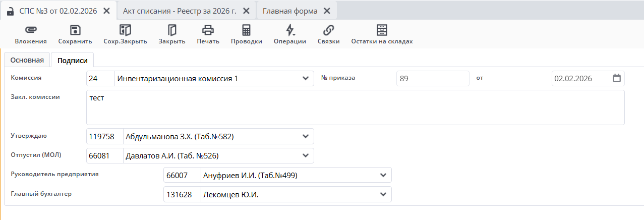644x220 pixels.
Task: Open the calendar picker for order date
Action: (x=617, y=79)
